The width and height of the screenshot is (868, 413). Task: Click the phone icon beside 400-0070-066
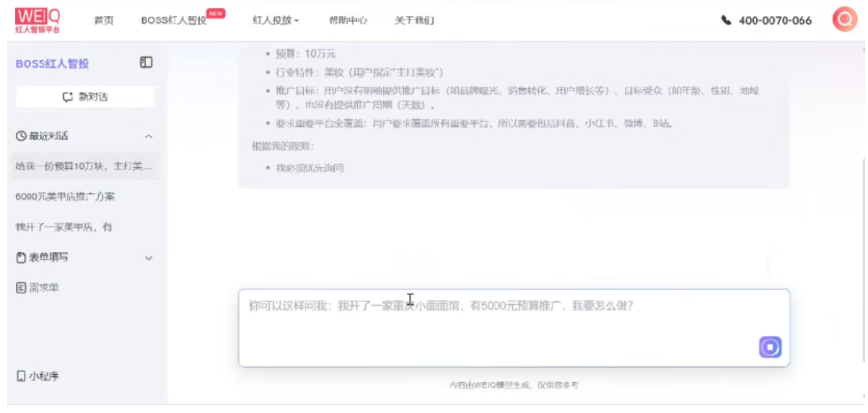[x=726, y=20]
